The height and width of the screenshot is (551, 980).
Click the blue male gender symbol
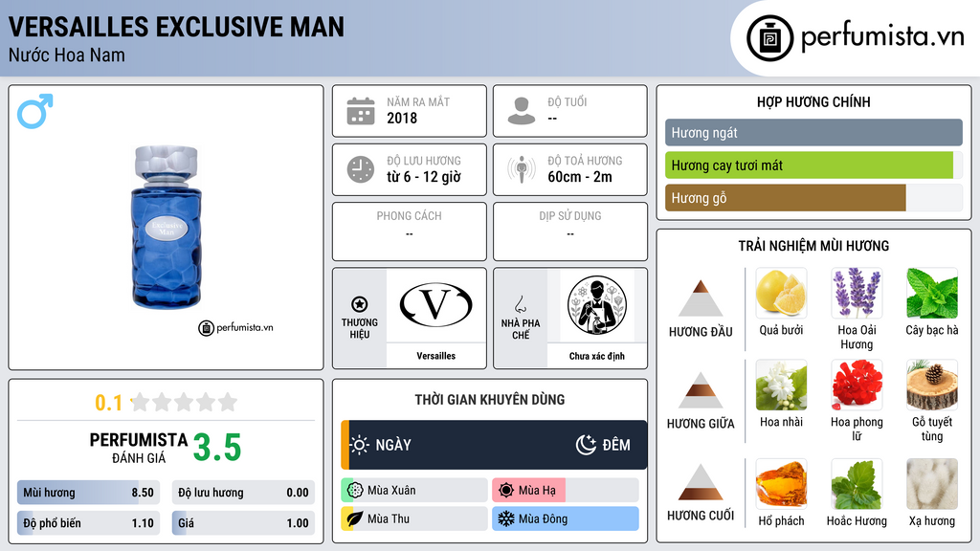35,111
